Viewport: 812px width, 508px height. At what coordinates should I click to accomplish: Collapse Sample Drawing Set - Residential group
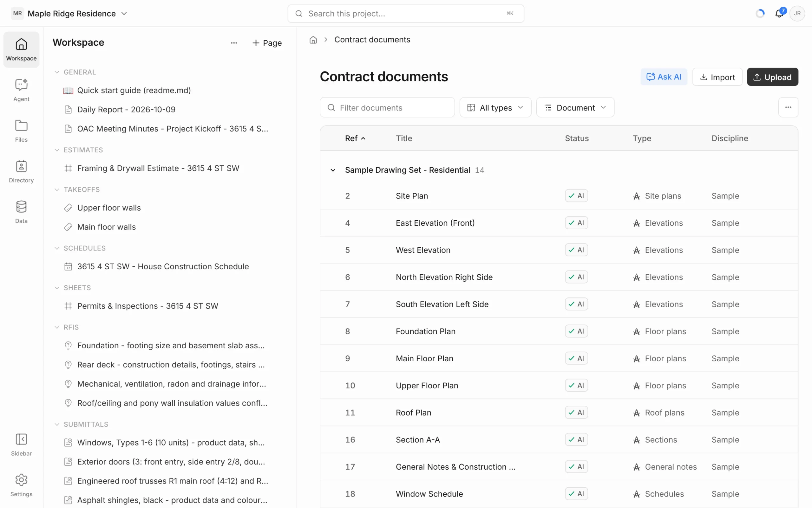click(x=332, y=170)
